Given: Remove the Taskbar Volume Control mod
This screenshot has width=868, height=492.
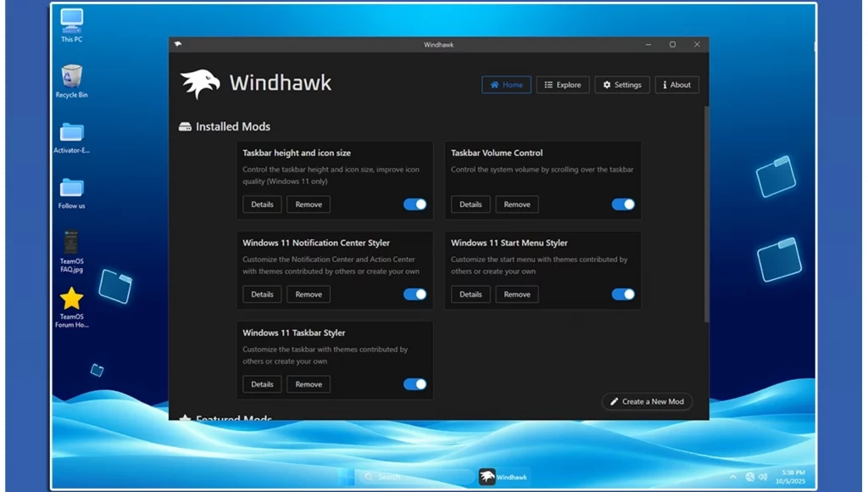Looking at the screenshot, I should coord(517,204).
